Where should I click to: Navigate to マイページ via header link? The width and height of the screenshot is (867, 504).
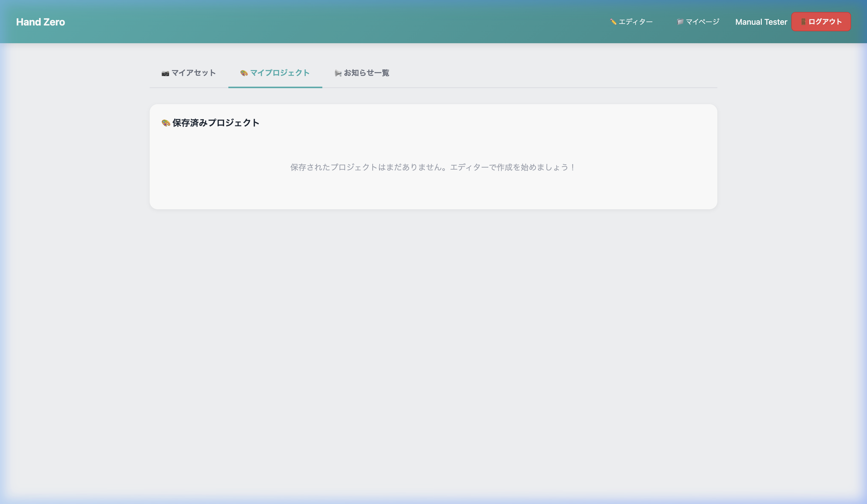[x=701, y=22]
